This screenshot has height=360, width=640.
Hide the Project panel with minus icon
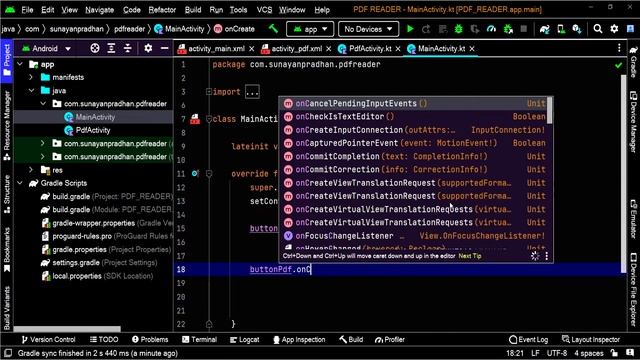(164, 49)
